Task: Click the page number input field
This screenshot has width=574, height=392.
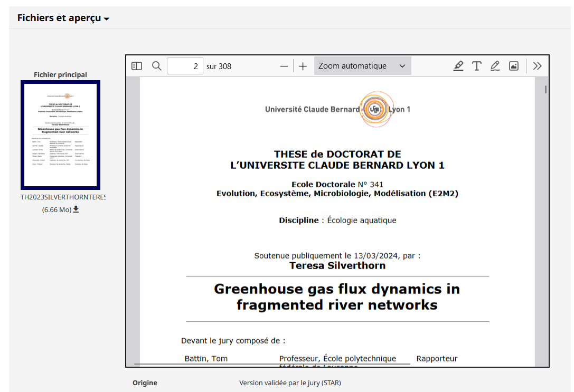Action: coord(185,66)
